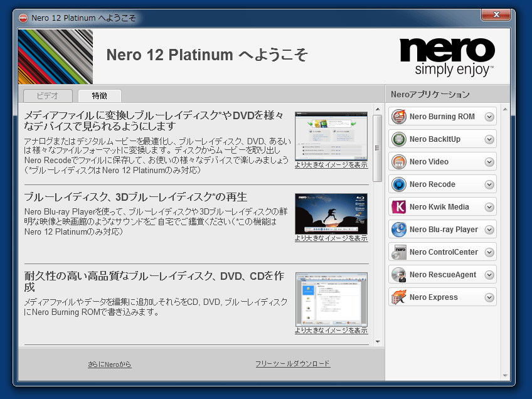Click the Nero Blu-ray Player label
This screenshot has height=399, width=532.
(x=444, y=230)
